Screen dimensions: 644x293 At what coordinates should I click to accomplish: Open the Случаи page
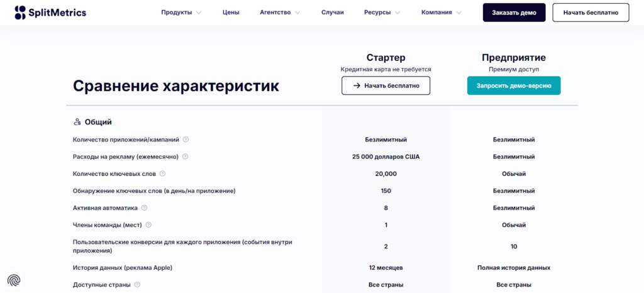tap(332, 13)
